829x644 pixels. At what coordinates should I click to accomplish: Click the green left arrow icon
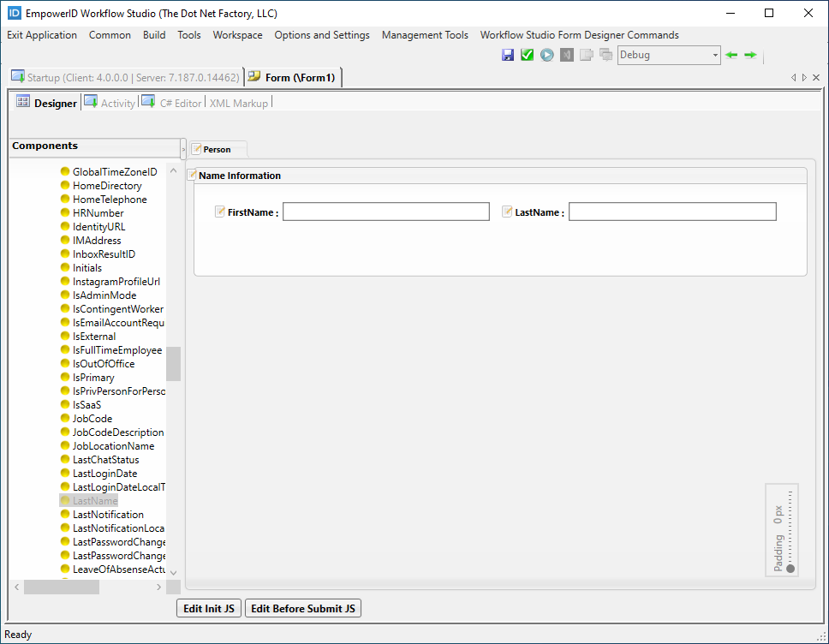pyautogui.click(x=731, y=55)
